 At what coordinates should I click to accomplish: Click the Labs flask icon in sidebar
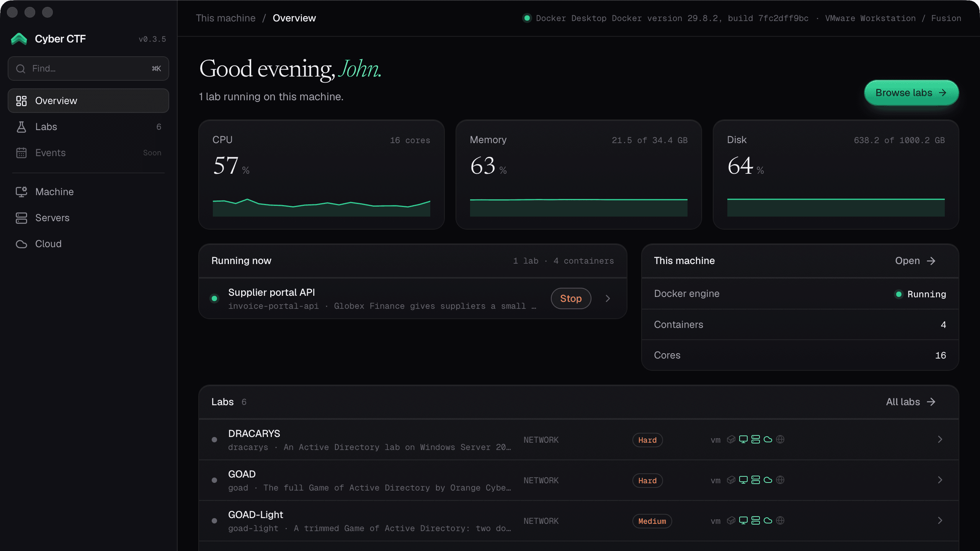point(21,127)
